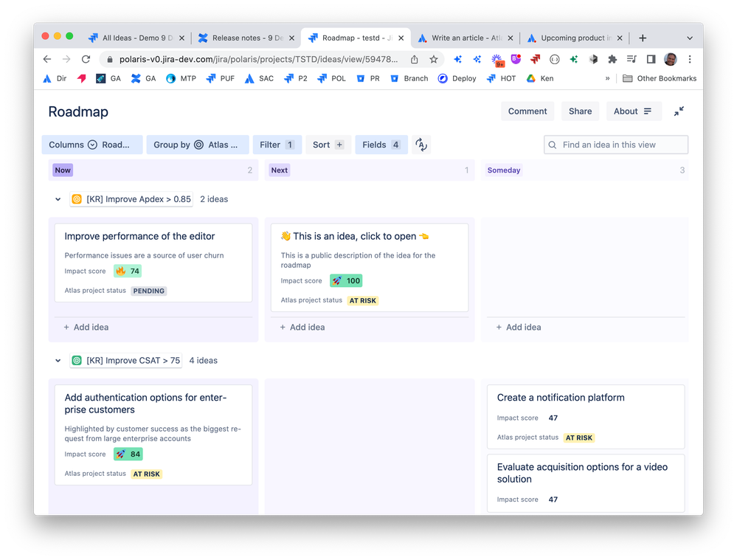Image resolution: width=737 pixels, height=560 pixels.
Task: Click the media control icon in the toolbar
Action: pos(632,59)
